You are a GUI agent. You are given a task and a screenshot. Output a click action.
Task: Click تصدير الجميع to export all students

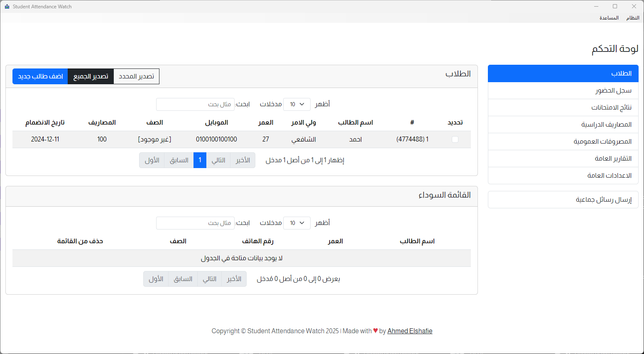tap(91, 76)
